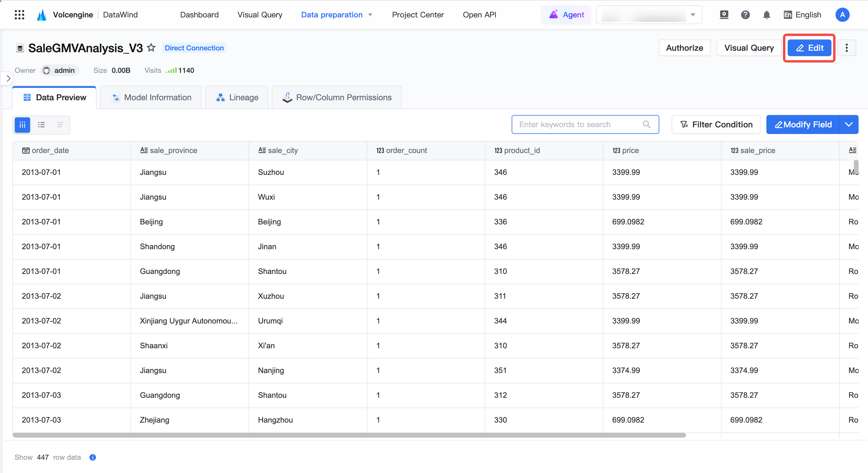Open the more options three-dot menu
The image size is (868, 473).
point(846,48)
